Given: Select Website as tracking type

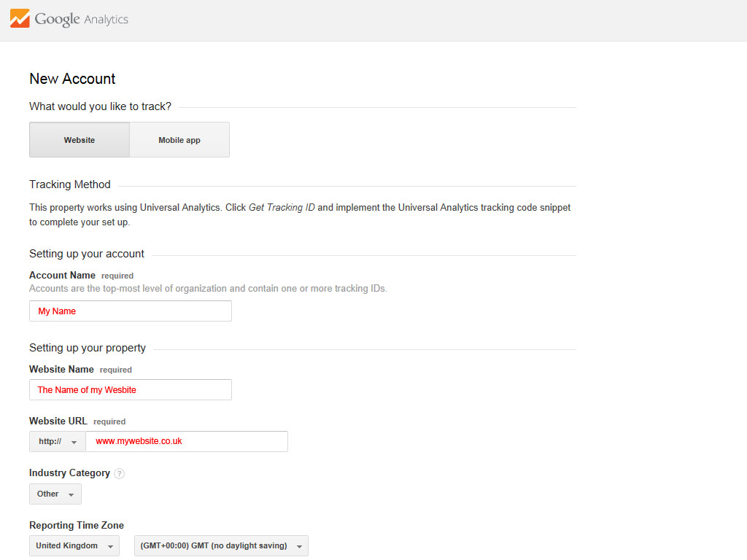Looking at the screenshot, I should click(x=80, y=140).
